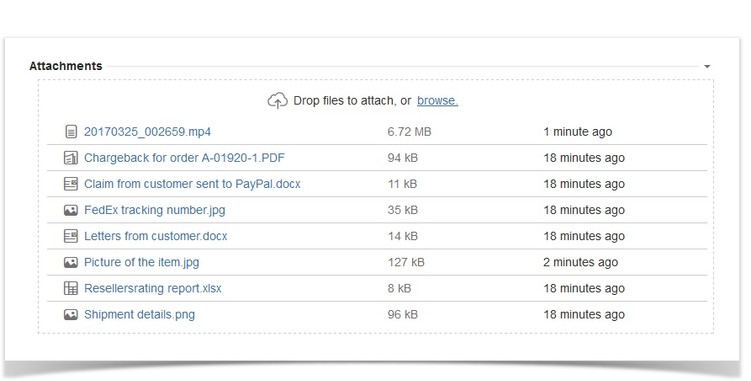Click the Attachments section heading
This screenshot has width=751, height=381.
pyautogui.click(x=66, y=66)
